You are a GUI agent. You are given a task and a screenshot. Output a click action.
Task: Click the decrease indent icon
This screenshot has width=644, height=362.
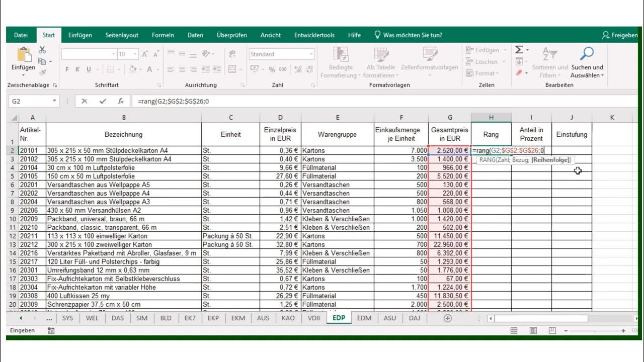tap(205, 69)
